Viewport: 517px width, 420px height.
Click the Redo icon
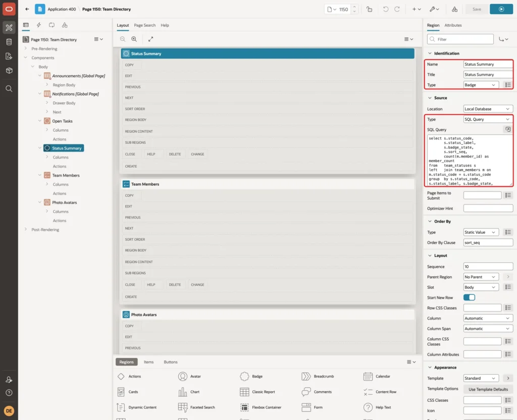pos(397,9)
